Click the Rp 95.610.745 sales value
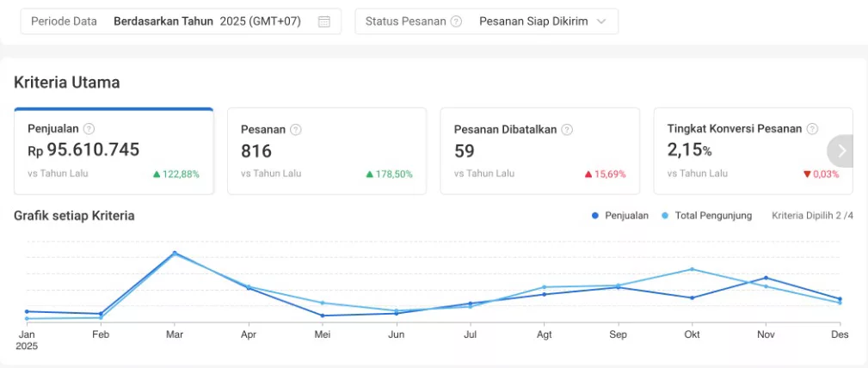This screenshot has height=368, width=868. pos(83,150)
